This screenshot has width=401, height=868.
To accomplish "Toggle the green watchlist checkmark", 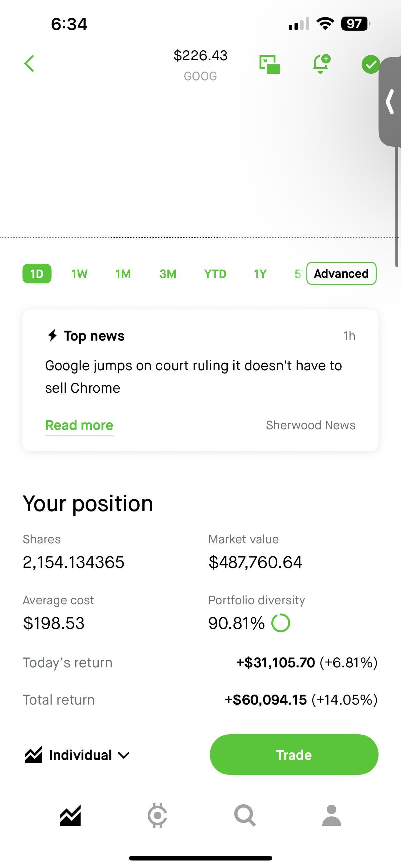I will [370, 64].
